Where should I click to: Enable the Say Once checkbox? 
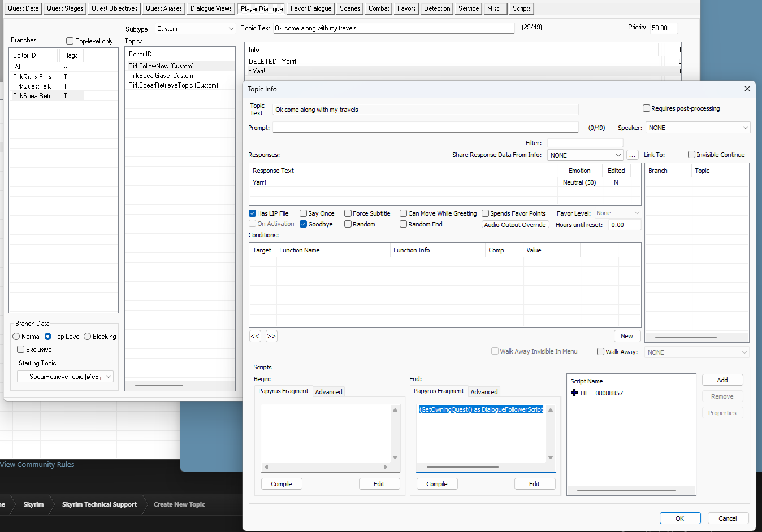click(x=304, y=213)
